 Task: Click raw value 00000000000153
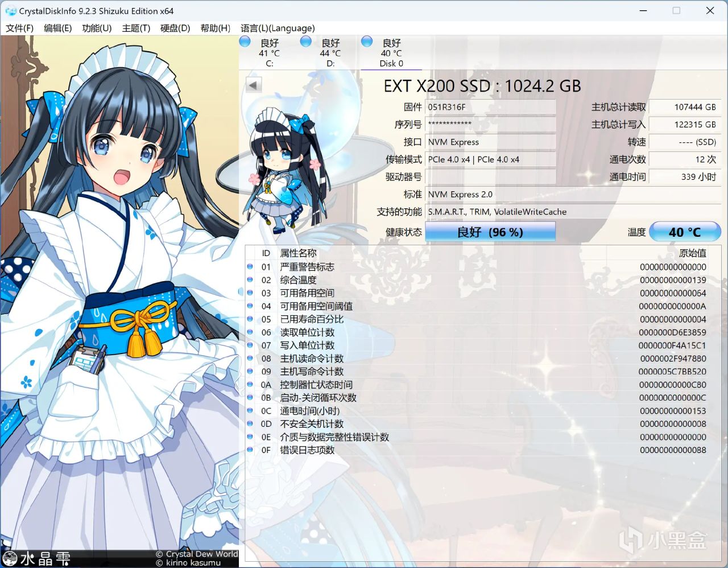coord(673,411)
